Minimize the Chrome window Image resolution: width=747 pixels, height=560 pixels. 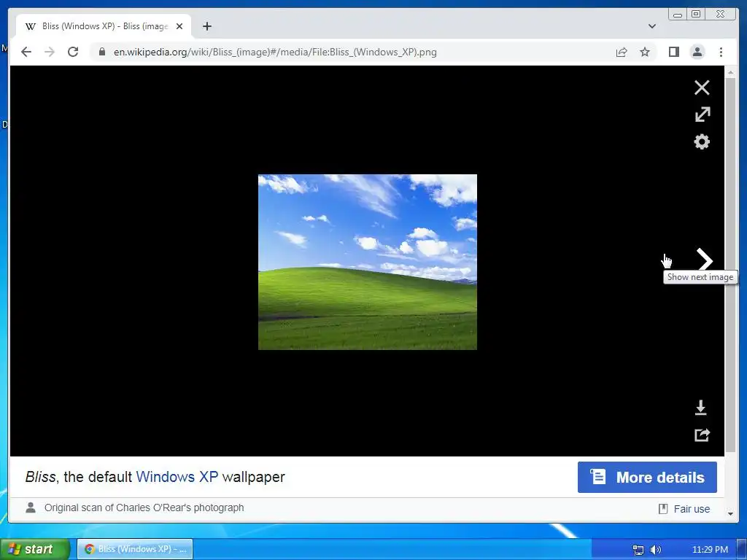pos(678,14)
